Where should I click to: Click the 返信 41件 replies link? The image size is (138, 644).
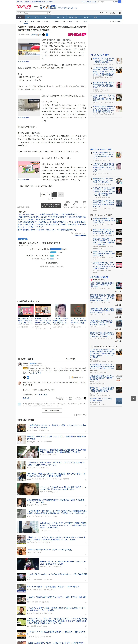tap(26, 398)
